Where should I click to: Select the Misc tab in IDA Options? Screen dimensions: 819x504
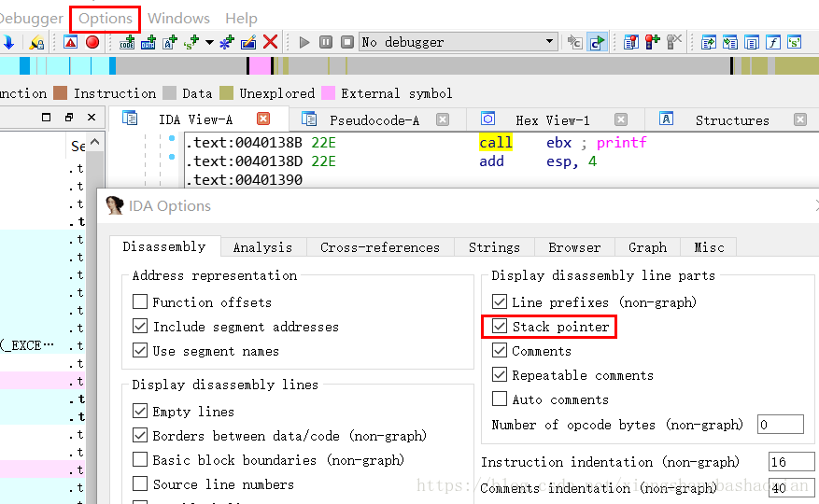click(709, 247)
